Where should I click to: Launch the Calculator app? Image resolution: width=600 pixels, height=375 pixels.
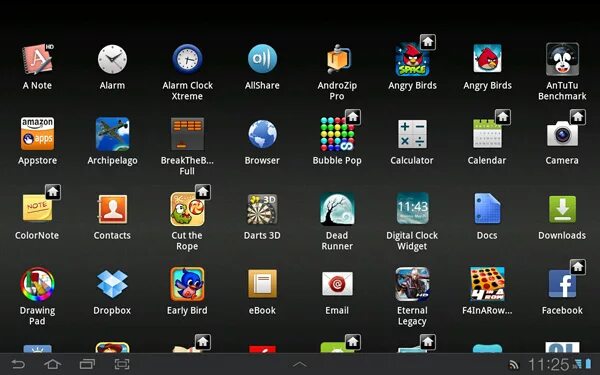(x=412, y=134)
